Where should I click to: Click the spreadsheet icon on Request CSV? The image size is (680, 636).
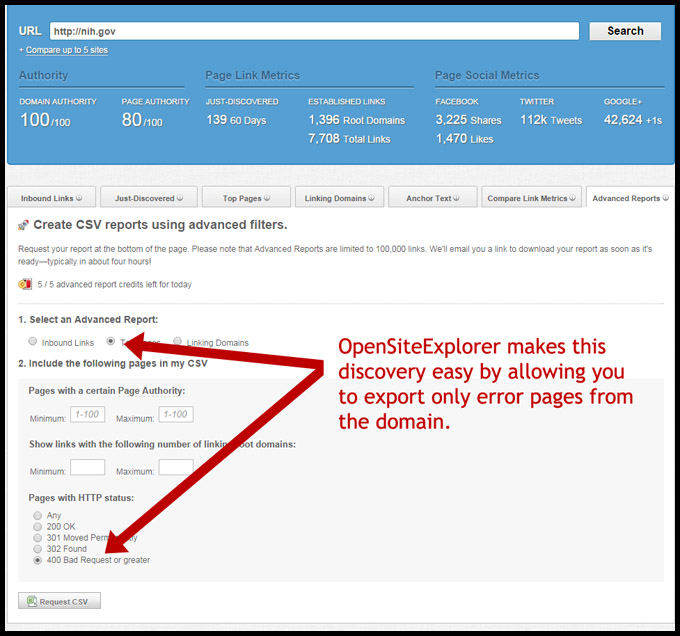pyautogui.click(x=32, y=601)
